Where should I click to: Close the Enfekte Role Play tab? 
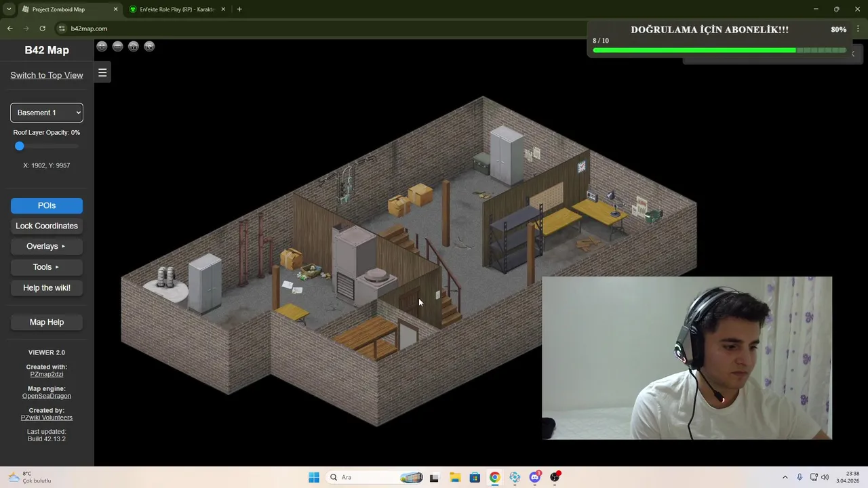point(223,9)
